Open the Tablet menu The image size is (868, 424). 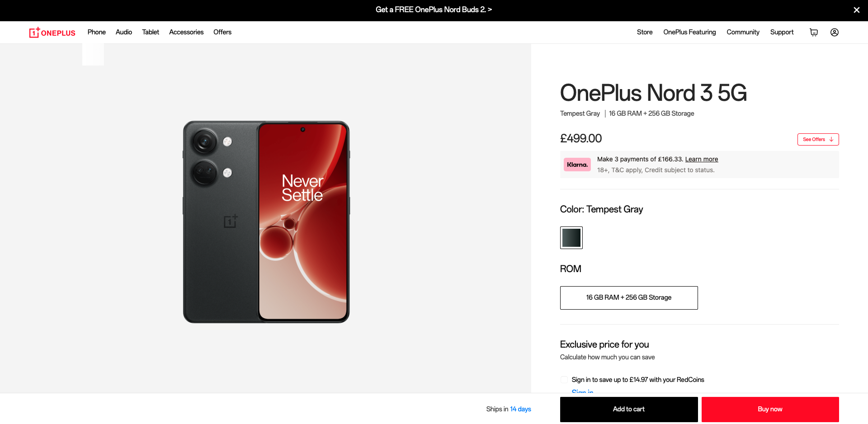coord(151,32)
